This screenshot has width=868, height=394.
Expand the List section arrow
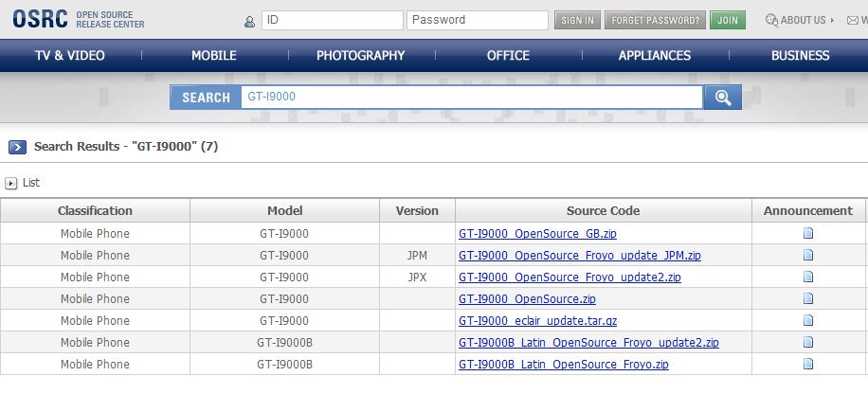(10, 183)
